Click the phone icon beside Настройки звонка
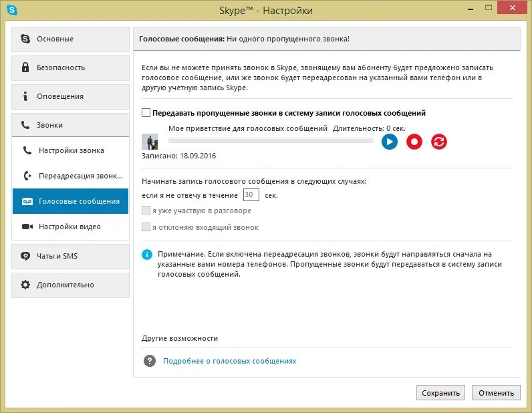 pos(27,150)
